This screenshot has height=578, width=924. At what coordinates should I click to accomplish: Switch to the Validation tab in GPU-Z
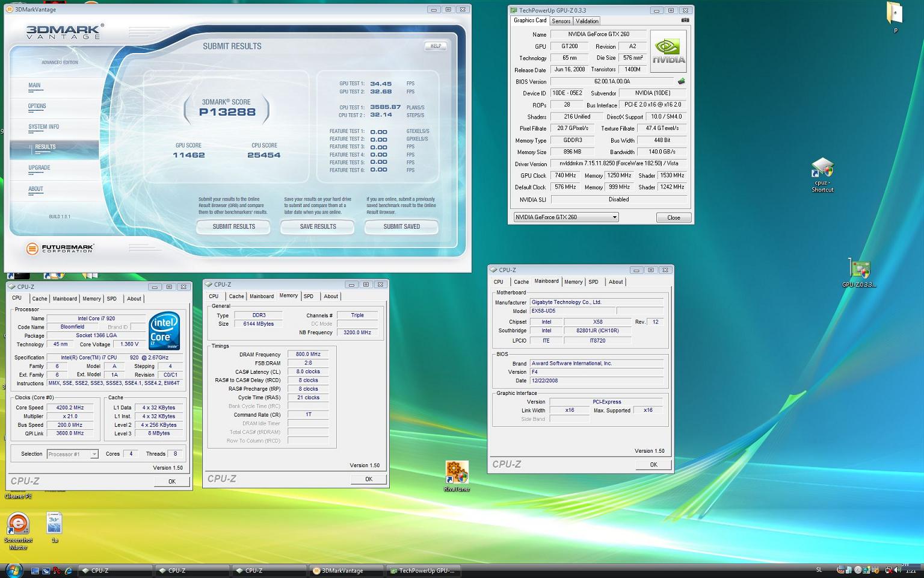pos(587,21)
